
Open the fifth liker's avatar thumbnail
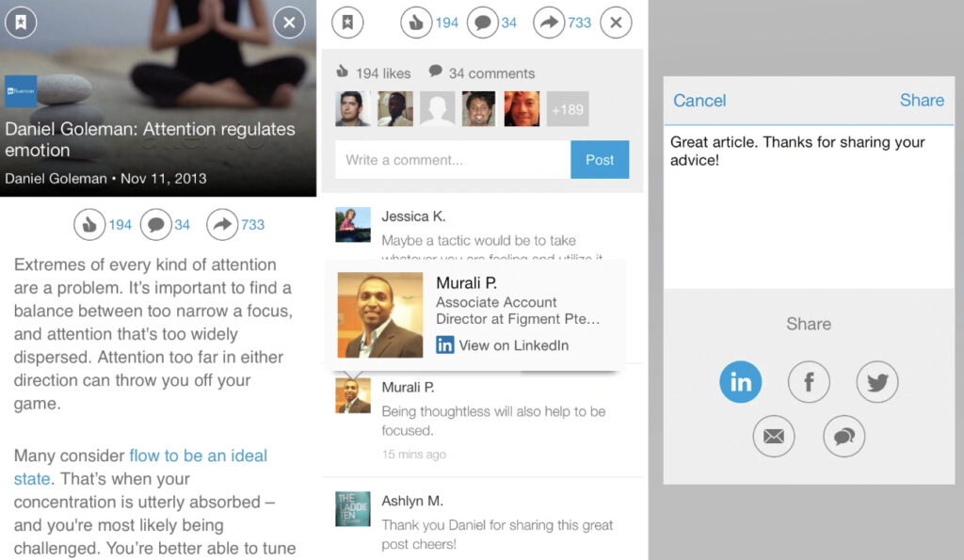pyautogui.click(x=522, y=109)
